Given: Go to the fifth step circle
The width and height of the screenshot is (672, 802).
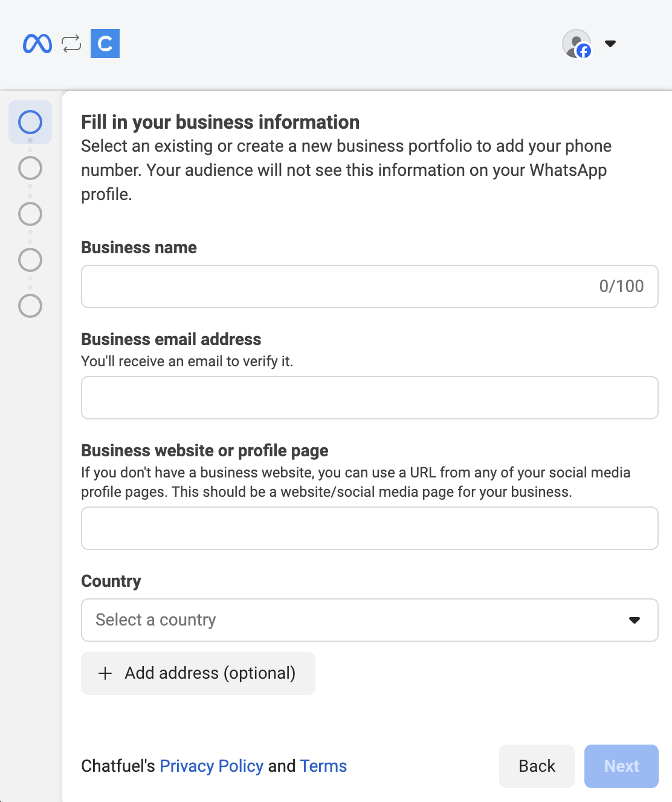Looking at the screenshot, I should 30,306.
